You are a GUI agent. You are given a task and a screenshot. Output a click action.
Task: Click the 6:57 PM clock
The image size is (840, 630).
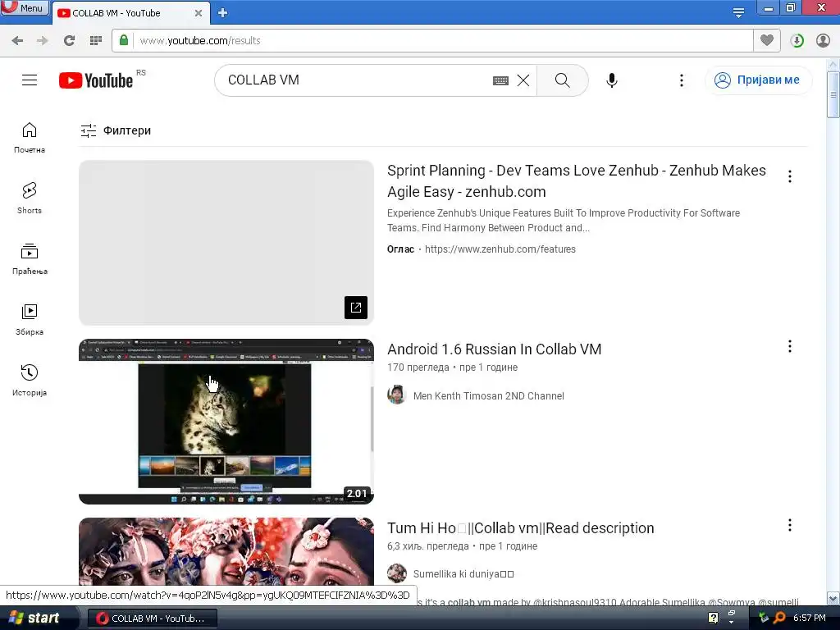810,618
